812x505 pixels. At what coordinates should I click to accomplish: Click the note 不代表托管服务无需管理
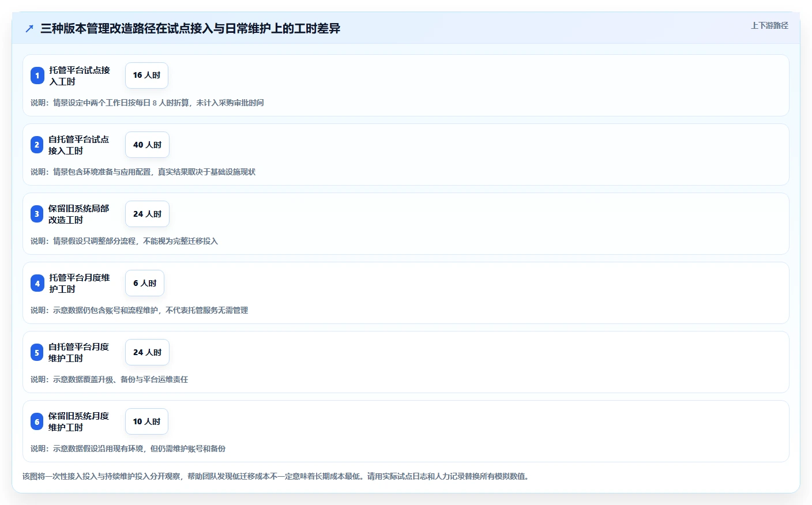point(139,310)
